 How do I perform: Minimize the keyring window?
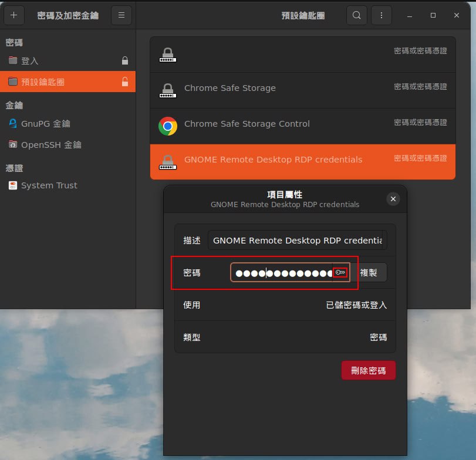[410, 15]
